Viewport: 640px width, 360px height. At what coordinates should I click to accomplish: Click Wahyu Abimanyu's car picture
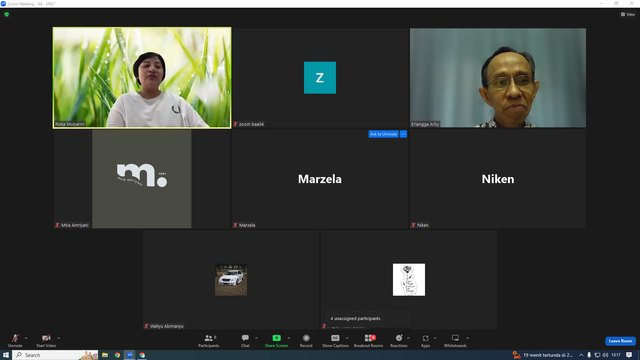pos(231,280)
